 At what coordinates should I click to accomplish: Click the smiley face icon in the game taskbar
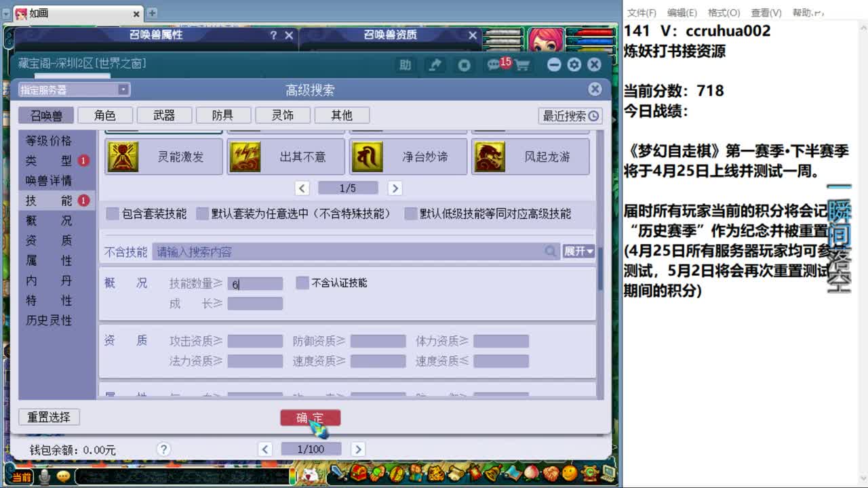(62, 476)
